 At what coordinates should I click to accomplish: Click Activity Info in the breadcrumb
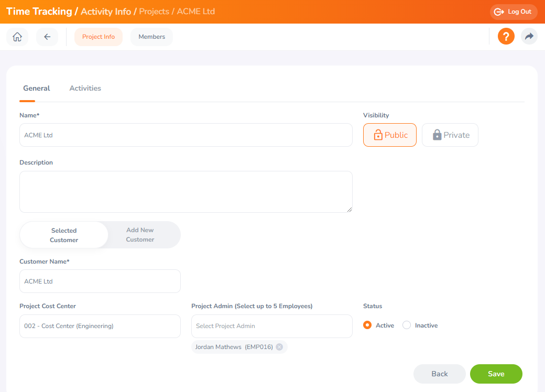point(106,12)
